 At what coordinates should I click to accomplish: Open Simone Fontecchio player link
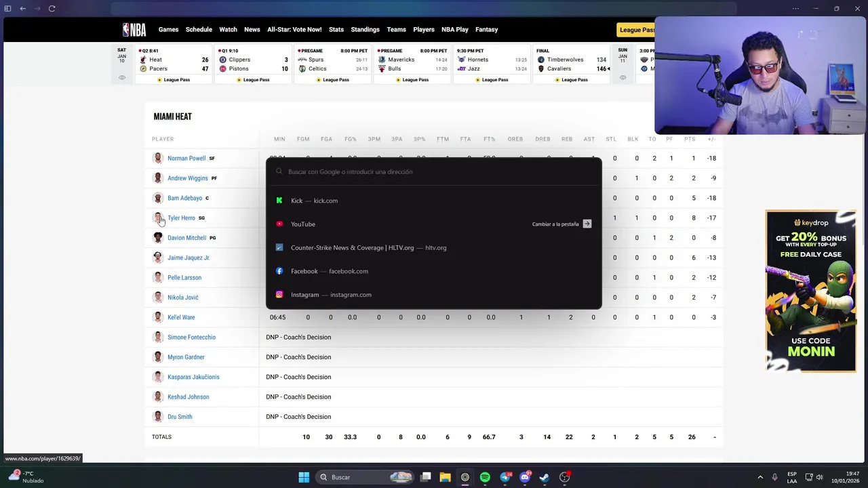click(191, 337)
